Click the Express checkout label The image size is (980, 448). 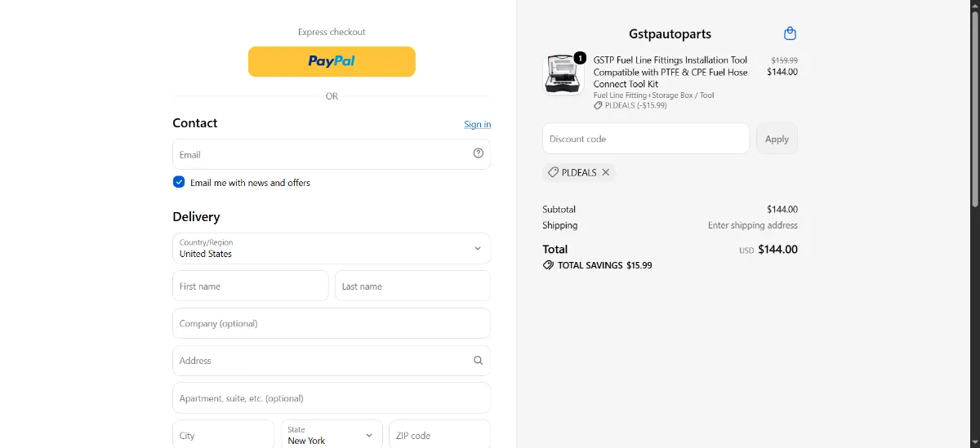(332, 32)
